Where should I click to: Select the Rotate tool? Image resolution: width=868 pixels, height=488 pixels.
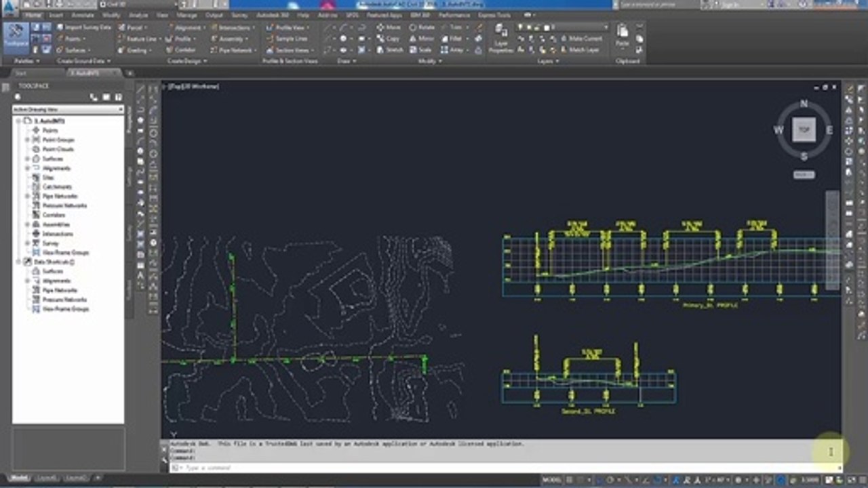point(422,28)
